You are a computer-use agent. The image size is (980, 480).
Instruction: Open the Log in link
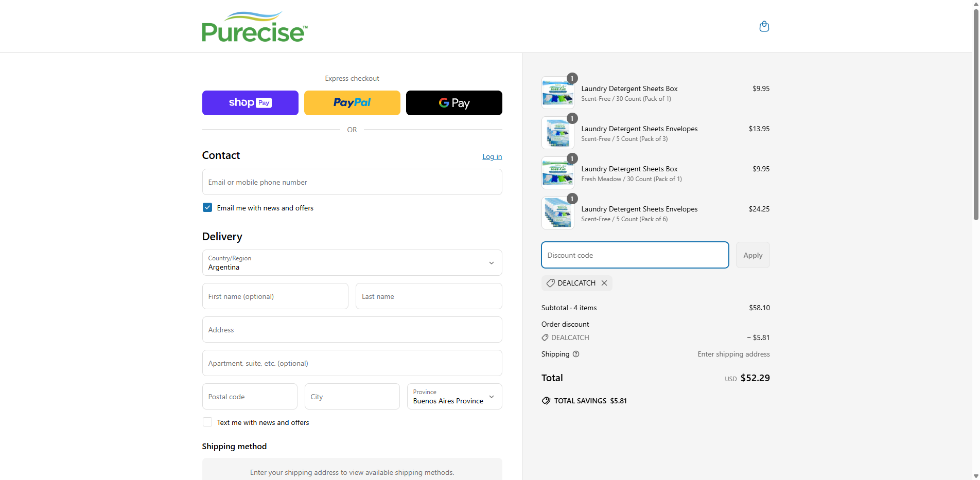click(492, 156)
